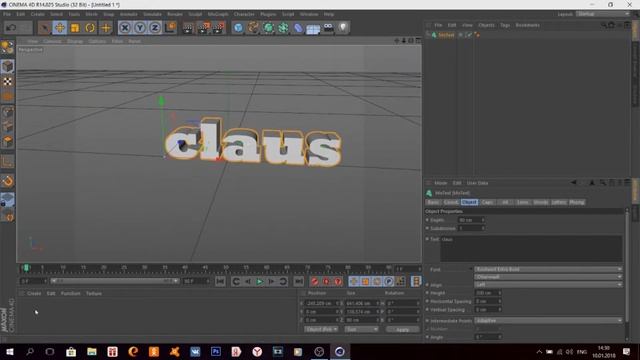This screenshot has height=360, width=640.
Task: Open the green NURBS generator icon
Action: (268, 28)
